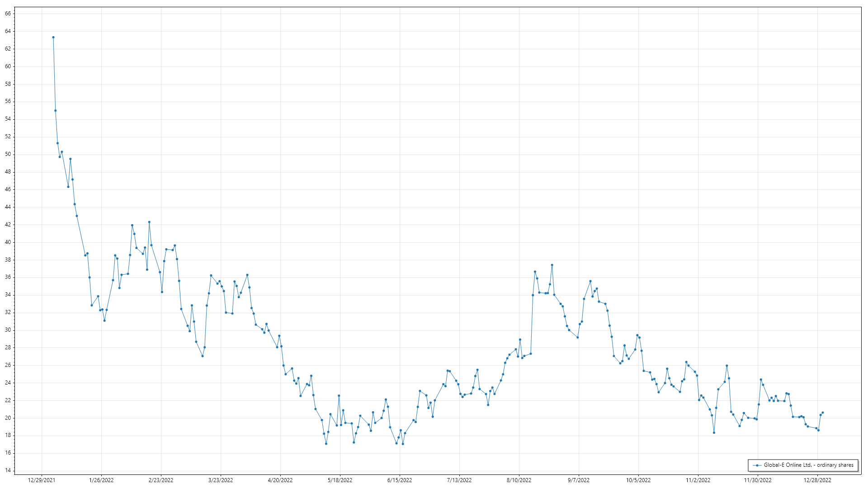The height and width of the screenshot is (488, 868).
Task: Select the 1/26/2022 x-axis date label
Action: [x=101, y=480]
